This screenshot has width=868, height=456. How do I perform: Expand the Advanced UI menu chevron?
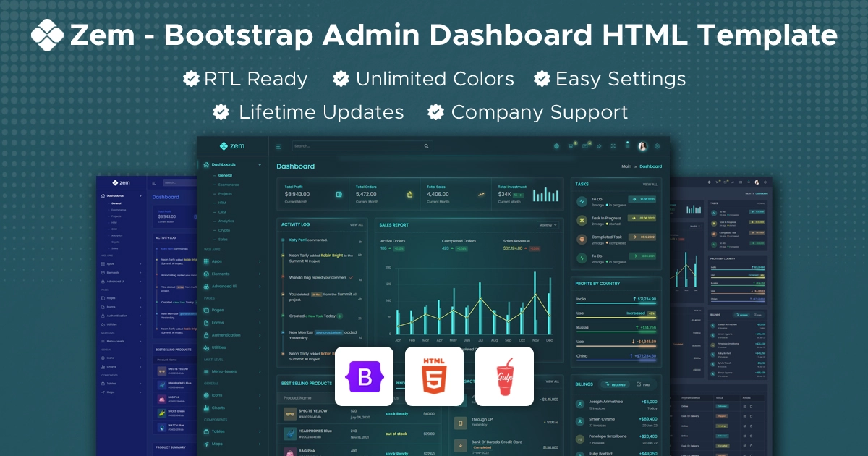(260, 287)
